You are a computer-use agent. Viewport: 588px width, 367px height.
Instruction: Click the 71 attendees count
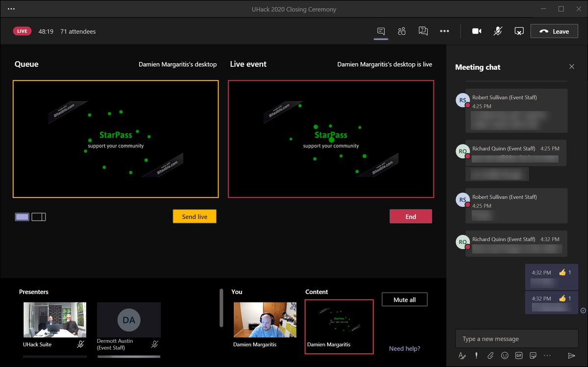[x=78, y=31]
